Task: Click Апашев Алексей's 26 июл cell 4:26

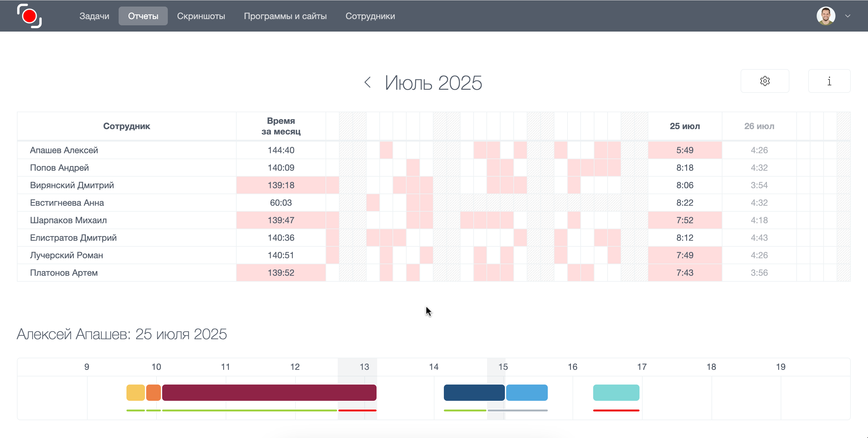Action: (x=759, y=150)
